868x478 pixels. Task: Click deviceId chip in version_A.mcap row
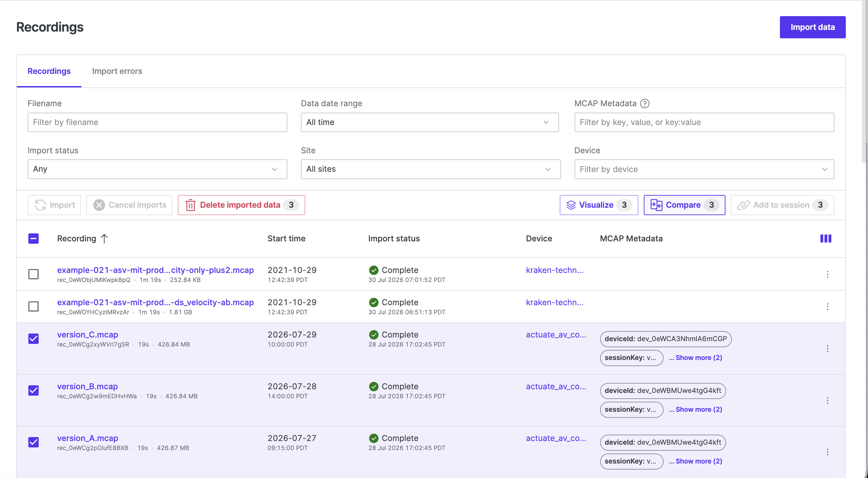(663, 442)
